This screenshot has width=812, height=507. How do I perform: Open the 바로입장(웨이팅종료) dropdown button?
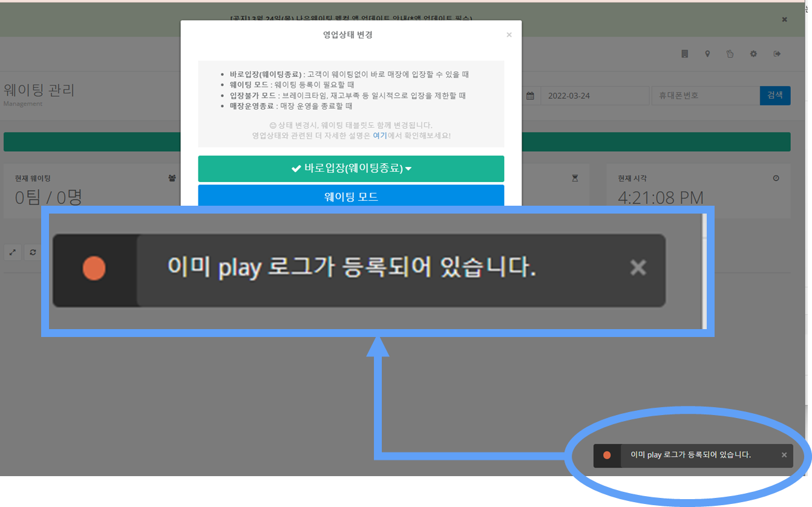(x=351, y=169)
